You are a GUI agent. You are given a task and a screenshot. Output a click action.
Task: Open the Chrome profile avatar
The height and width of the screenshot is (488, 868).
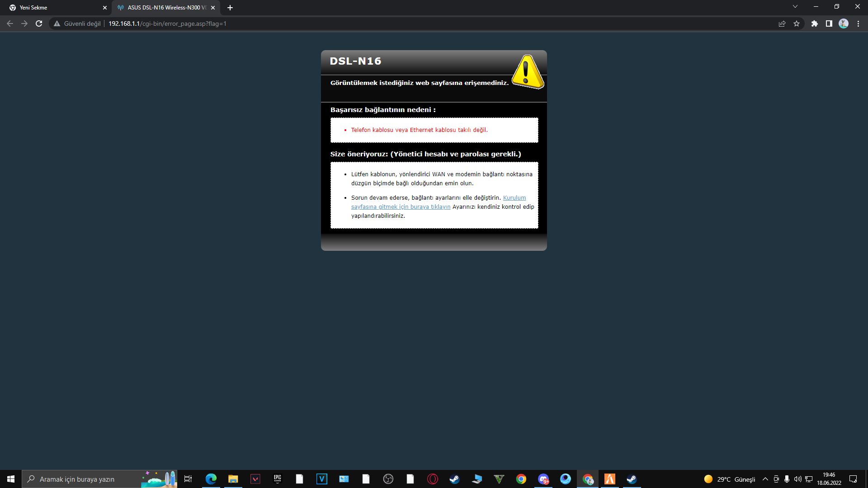tap(844, 23)
